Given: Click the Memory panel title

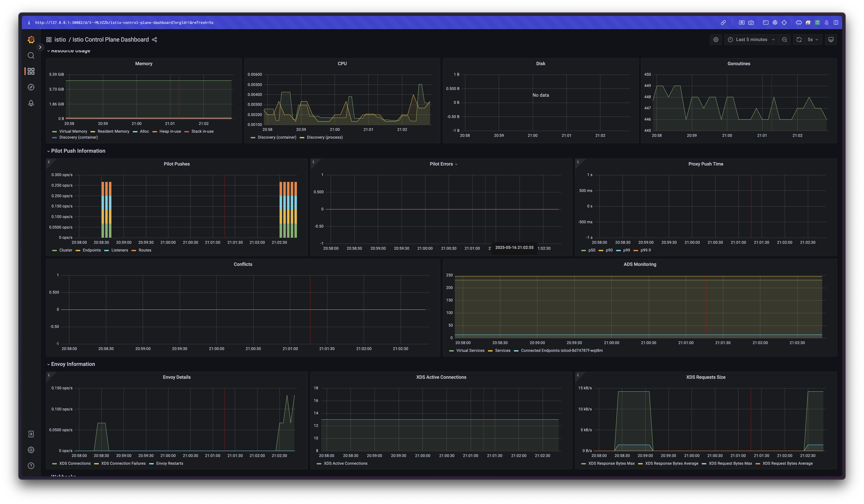Looking at the screenshot, I should click(144, 64).
